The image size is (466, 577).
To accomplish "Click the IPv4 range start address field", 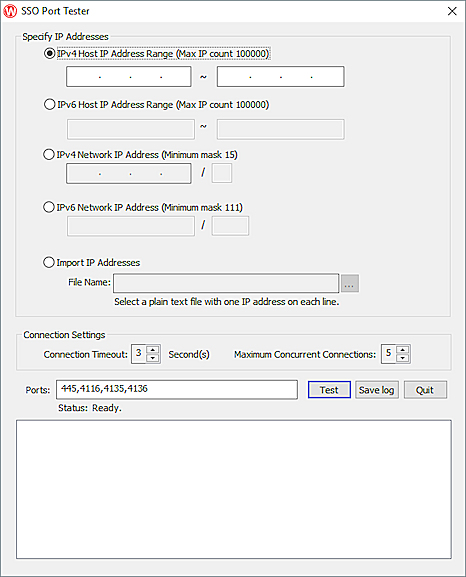I will 129,77.
